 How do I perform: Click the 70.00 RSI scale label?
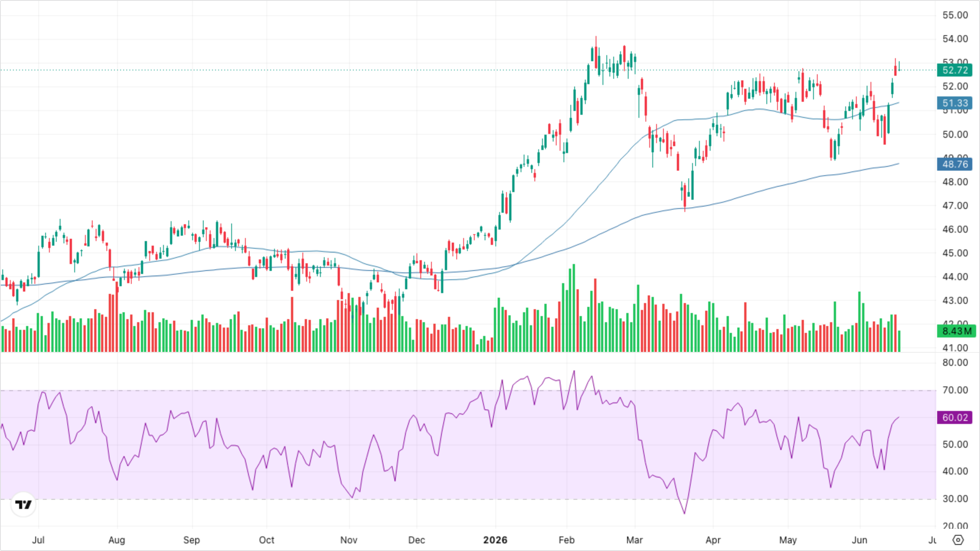click(x=955, y=390)
